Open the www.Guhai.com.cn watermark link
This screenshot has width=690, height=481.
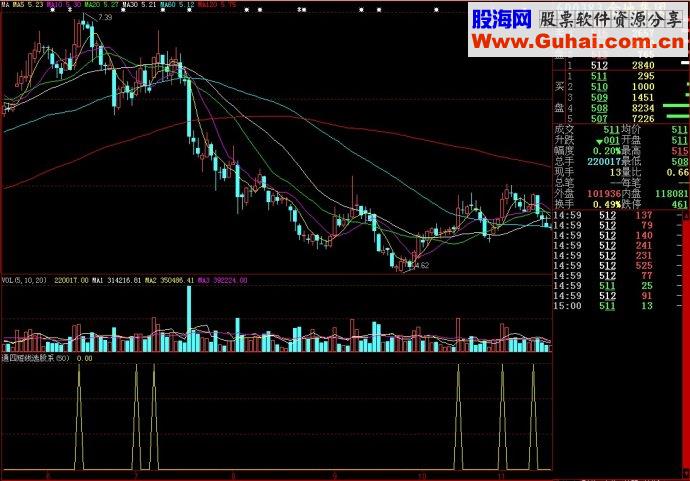(x=578, y=42)
